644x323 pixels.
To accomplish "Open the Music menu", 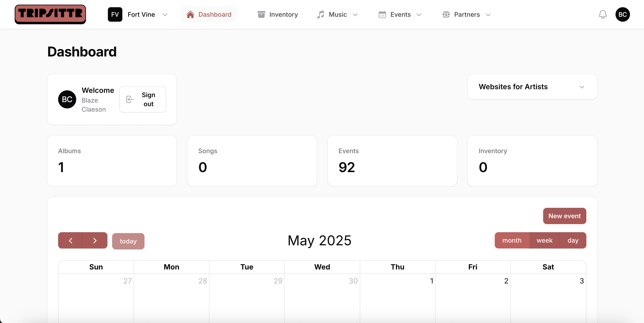I will (x=337, y=14).
